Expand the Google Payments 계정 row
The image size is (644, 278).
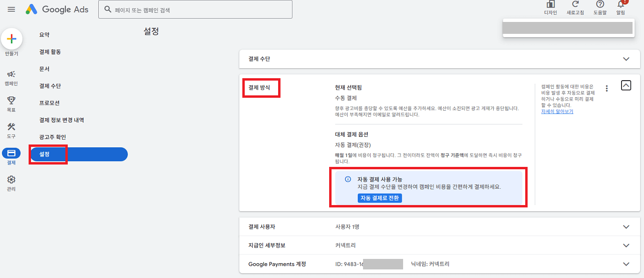click(439, 264)
